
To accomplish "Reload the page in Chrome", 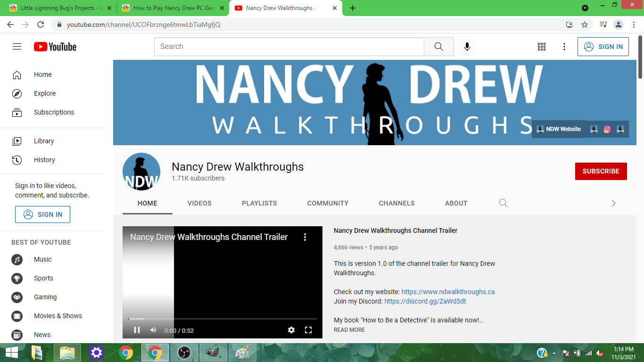I will coord(41,25).
